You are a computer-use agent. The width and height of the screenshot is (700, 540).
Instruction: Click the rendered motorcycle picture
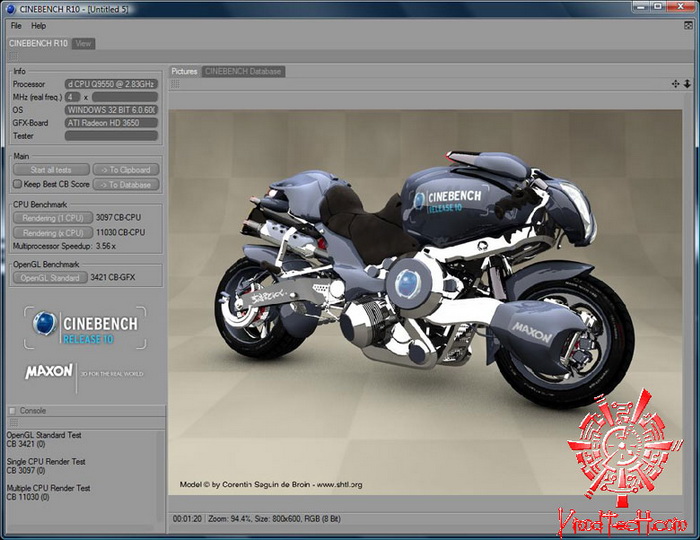coord(425,302)
